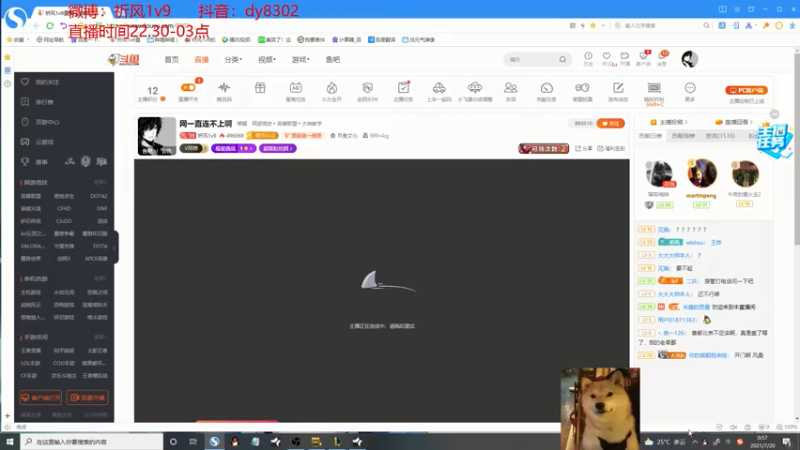Switch to the 贡献日榜 tab
Image resolution: width=800 pixels, height=450 pixels.
point(650,136)
